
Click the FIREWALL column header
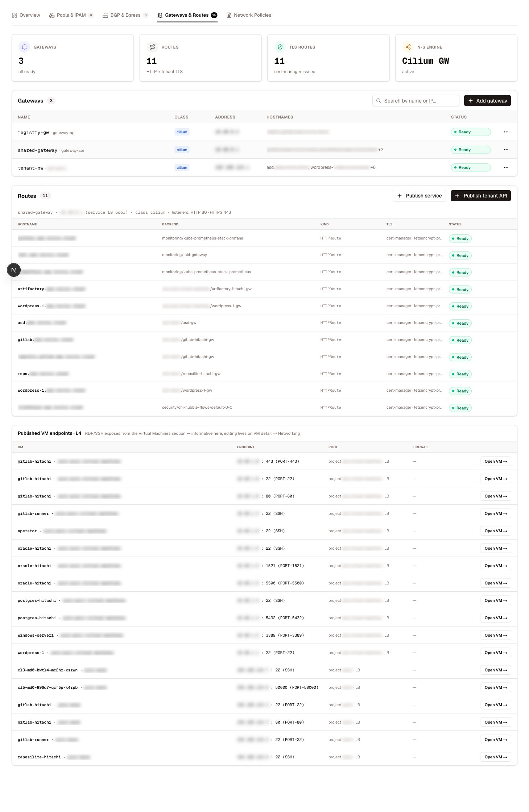coord(421,447)
